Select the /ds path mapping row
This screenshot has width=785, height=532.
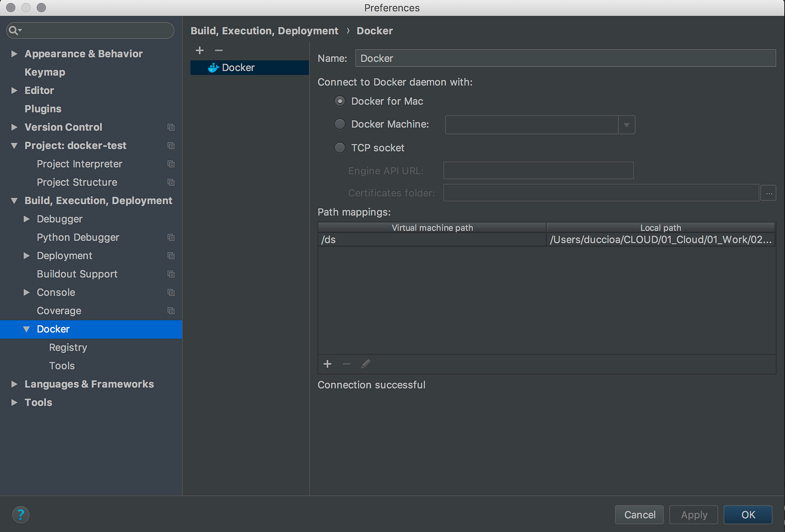pos(547,240)
